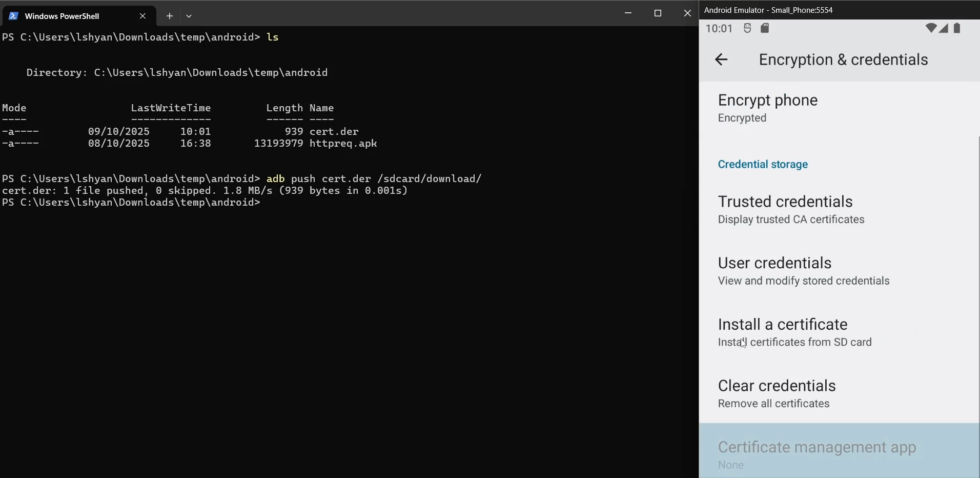
Task: Tap the Encrypt phone entry
Action: point(768,108)
